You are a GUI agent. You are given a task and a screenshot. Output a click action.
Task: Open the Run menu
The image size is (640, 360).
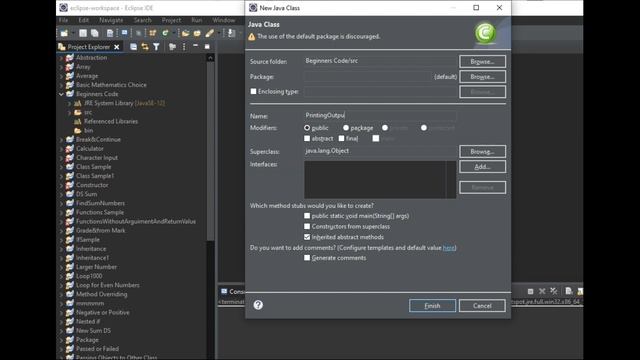[197, 20]
